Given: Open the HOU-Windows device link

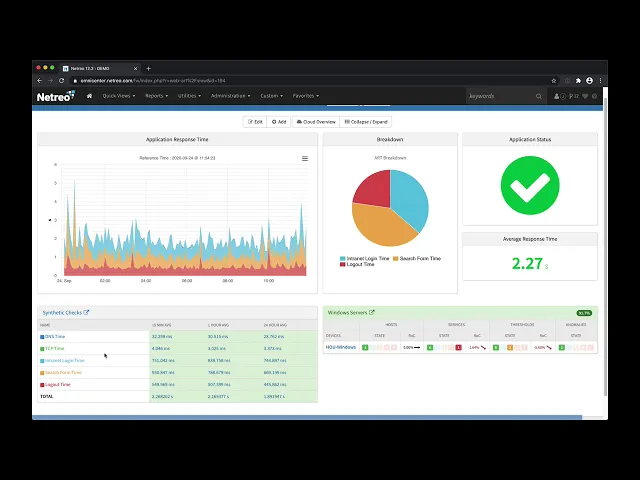Looking at the screenshot, I should (x=341, y=347).
